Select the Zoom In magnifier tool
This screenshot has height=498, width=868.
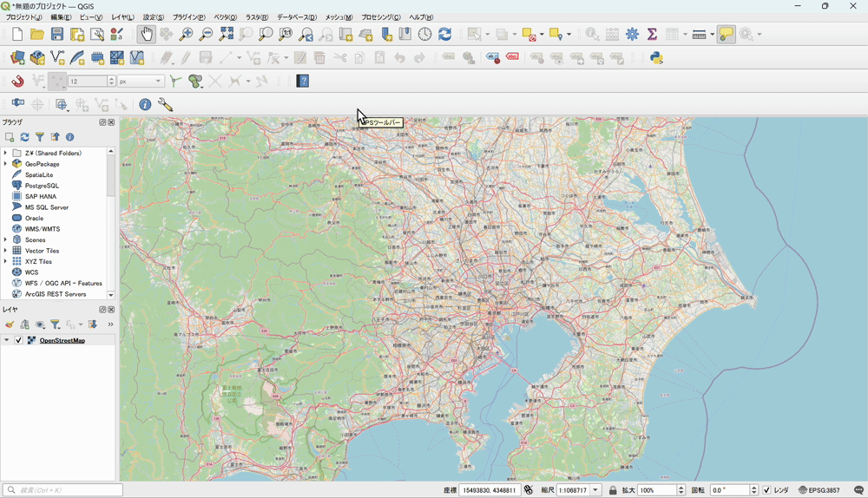[186, 35]
